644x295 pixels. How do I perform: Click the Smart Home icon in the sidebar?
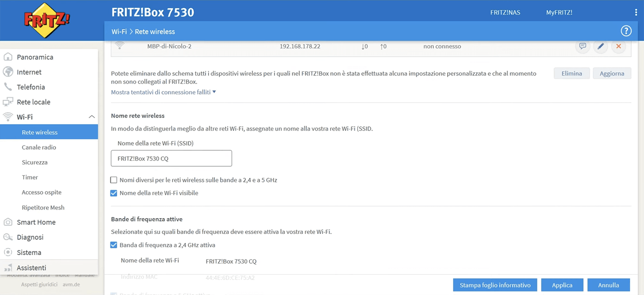click(x=8, y=222)
